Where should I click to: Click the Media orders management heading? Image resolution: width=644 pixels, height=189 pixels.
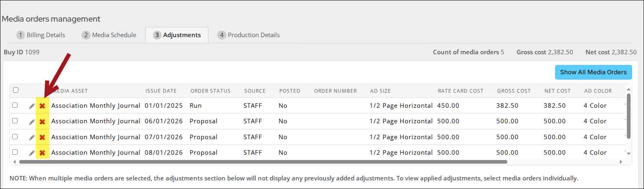tap(51, 19)
